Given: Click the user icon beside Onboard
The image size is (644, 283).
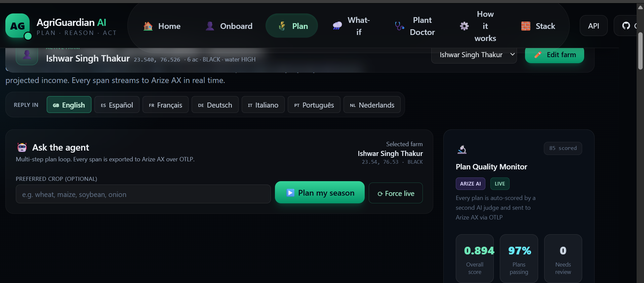Looking at the screenshot, I should tap(210, 26).
